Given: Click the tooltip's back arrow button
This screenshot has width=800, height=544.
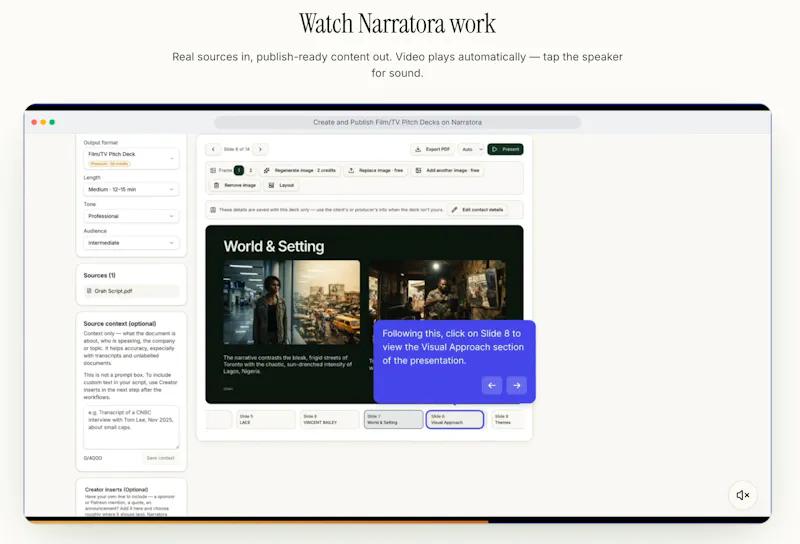Looking at the screenshot, I should click(492, 385).
